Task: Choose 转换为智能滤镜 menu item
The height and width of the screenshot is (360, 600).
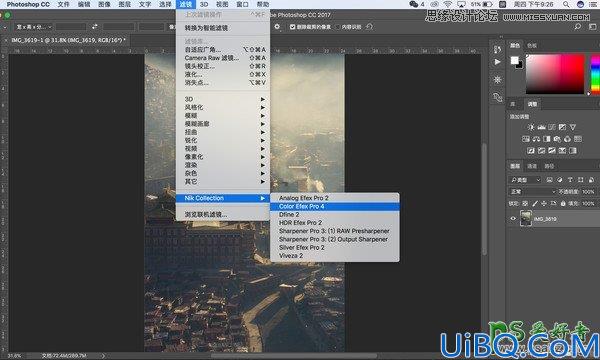Action: (223, 28)
